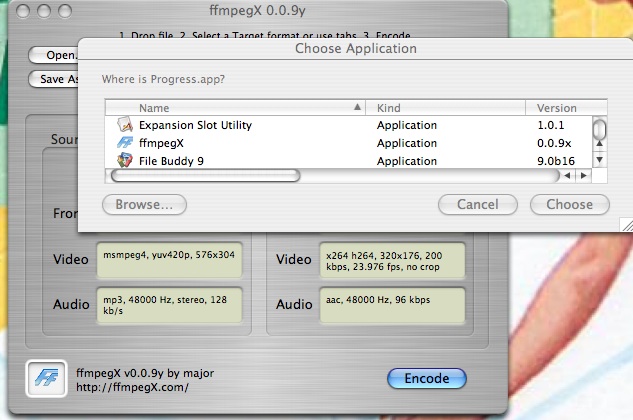Click the http://ffmpegX.com/ text
Screen dimensions: 633x420
132,387
